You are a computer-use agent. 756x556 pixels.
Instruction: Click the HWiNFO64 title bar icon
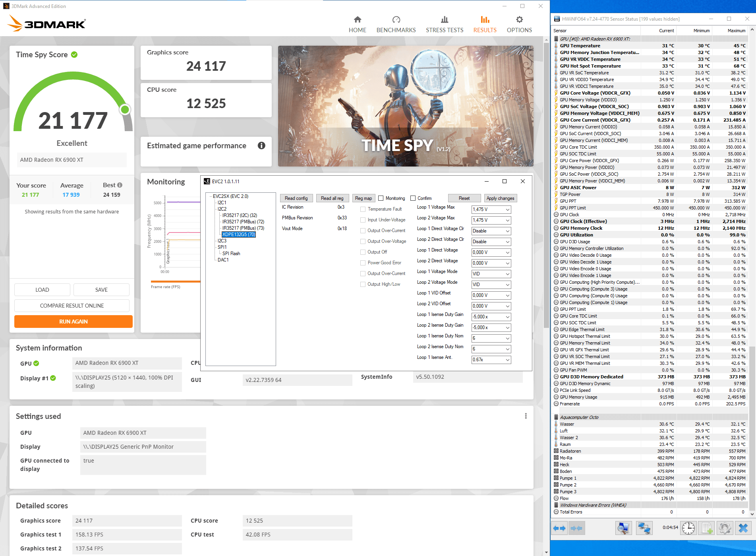click(x=557, y=19)
